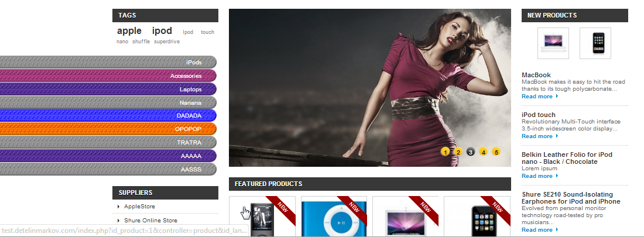Click the arrow bullet beside Shure Online Store
The width and height of the screenshot is (644, 237).
[119, 221]
